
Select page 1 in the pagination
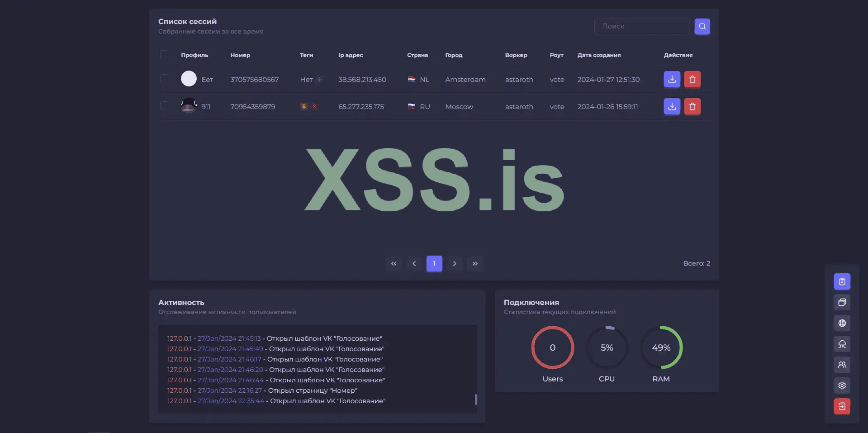(x=434, y=263)
